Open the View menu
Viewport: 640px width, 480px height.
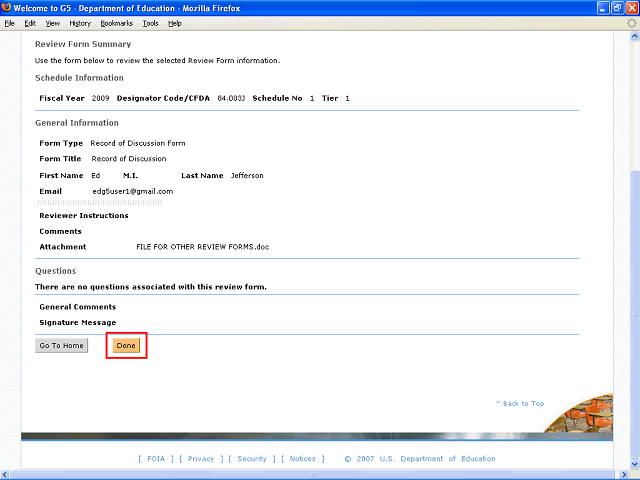[52, 23]
